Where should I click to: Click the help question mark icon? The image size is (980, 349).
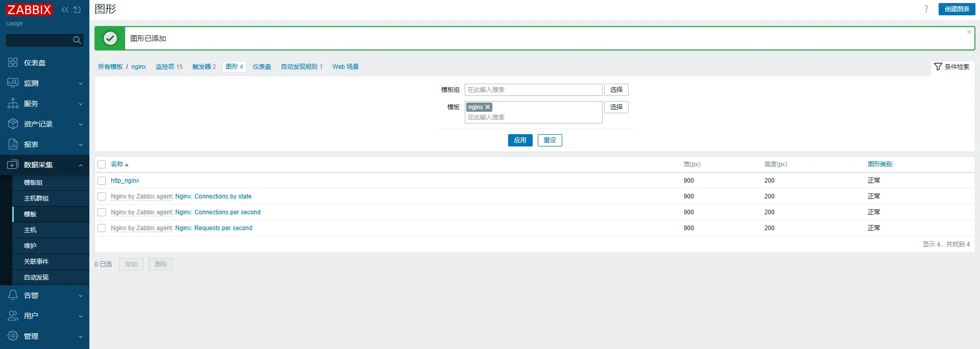coord(926,9)
